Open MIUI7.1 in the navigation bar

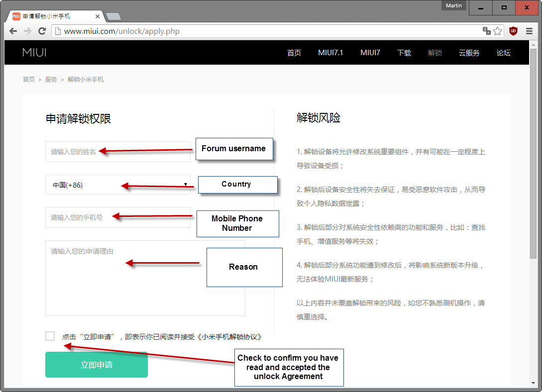(x=330, y=53)
